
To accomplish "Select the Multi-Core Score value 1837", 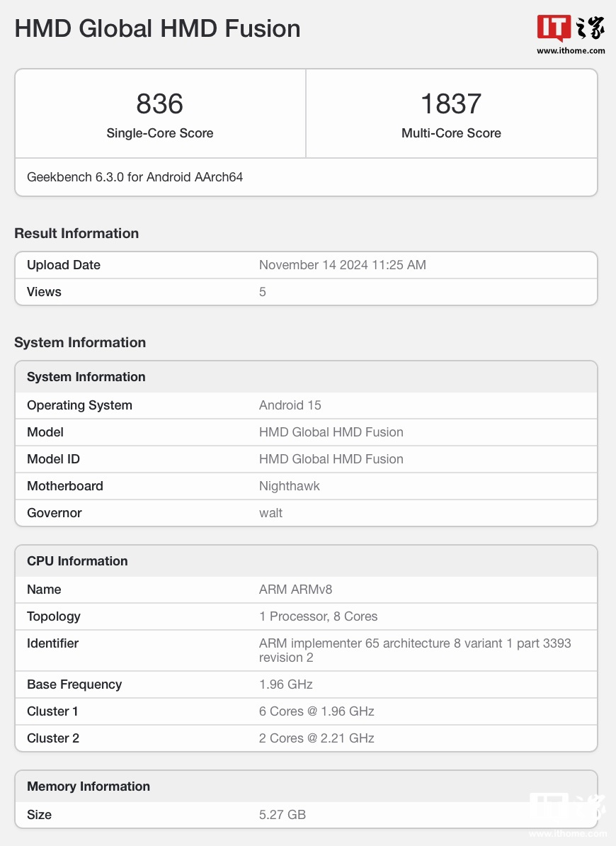I will tap(451, 104).
